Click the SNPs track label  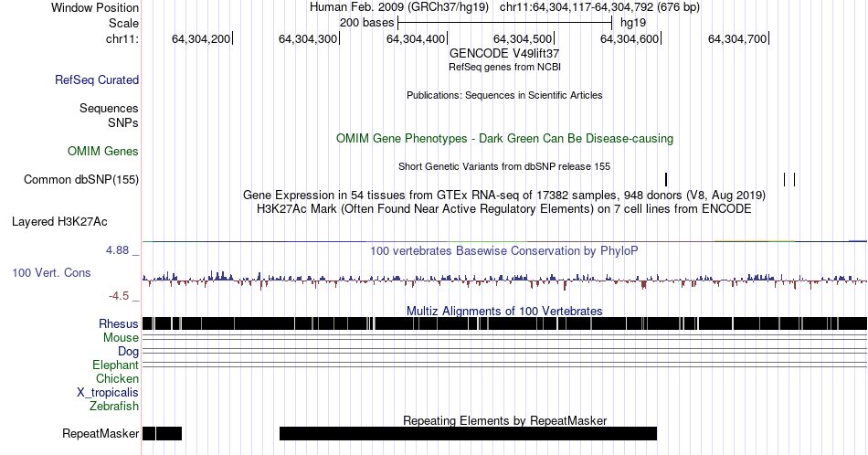pos(123,122)
